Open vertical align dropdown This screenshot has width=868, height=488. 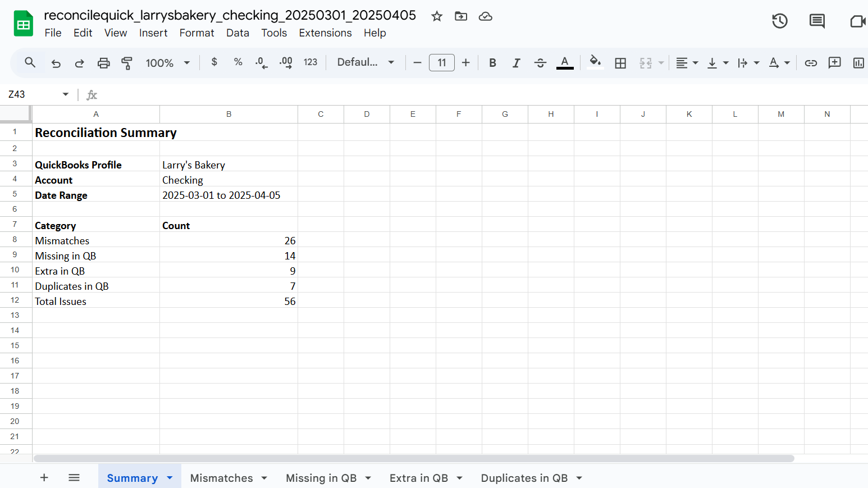coord(717,63)
